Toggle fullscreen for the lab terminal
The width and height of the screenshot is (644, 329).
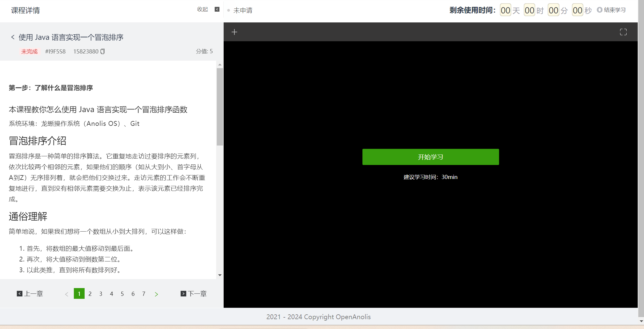(623, 32)
